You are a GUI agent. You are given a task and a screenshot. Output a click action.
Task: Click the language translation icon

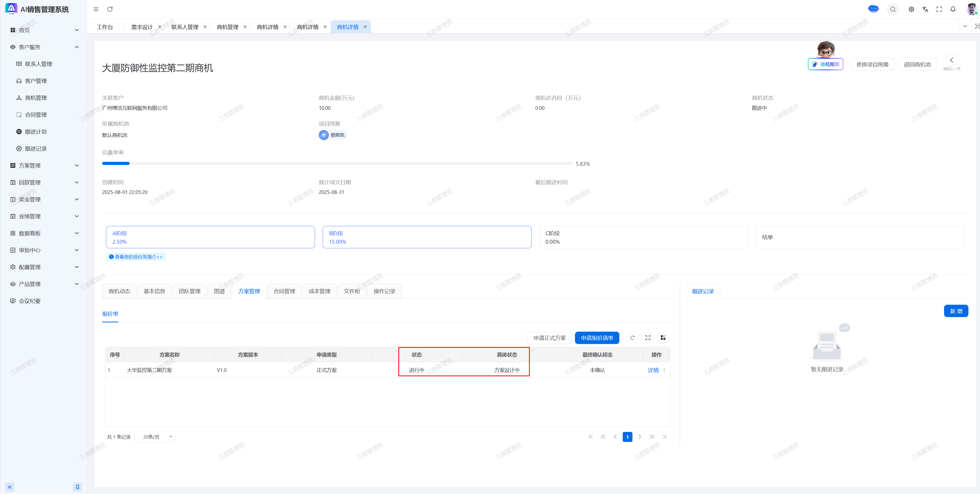(x=925, y=9)
